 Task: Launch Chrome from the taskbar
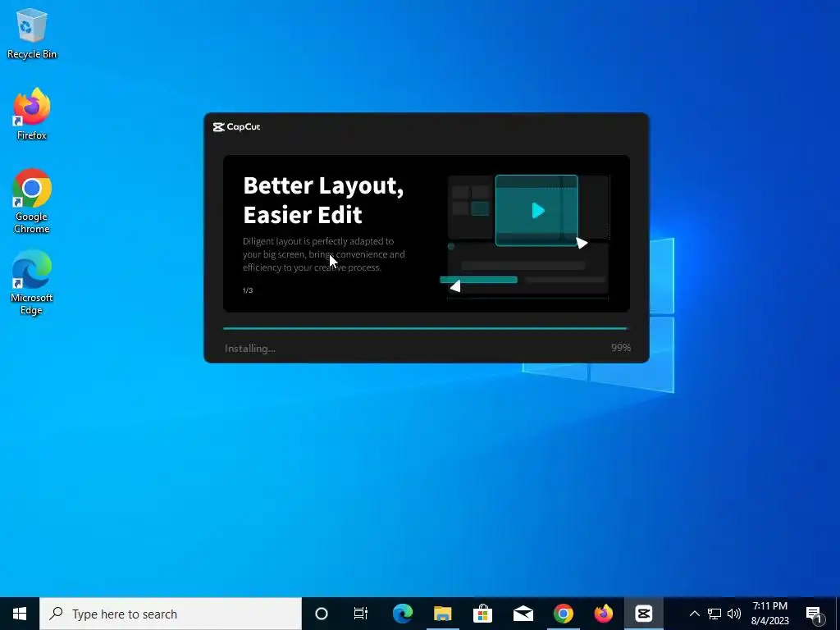pos(563,614)
